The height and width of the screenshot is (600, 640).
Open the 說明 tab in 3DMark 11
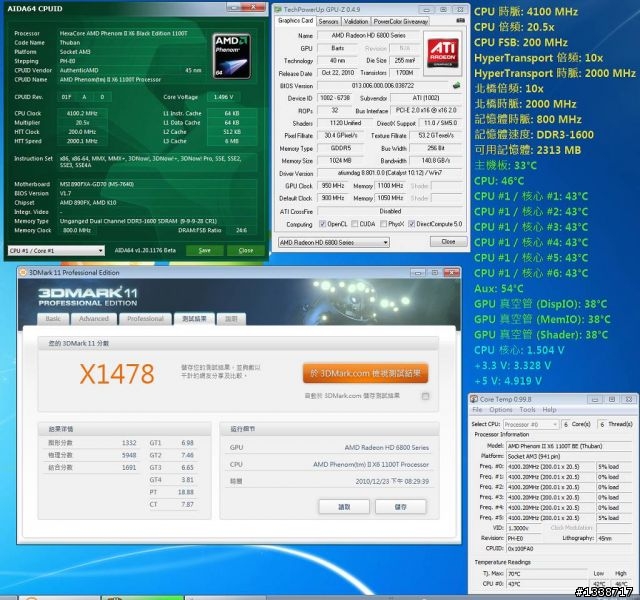(231, 319)
